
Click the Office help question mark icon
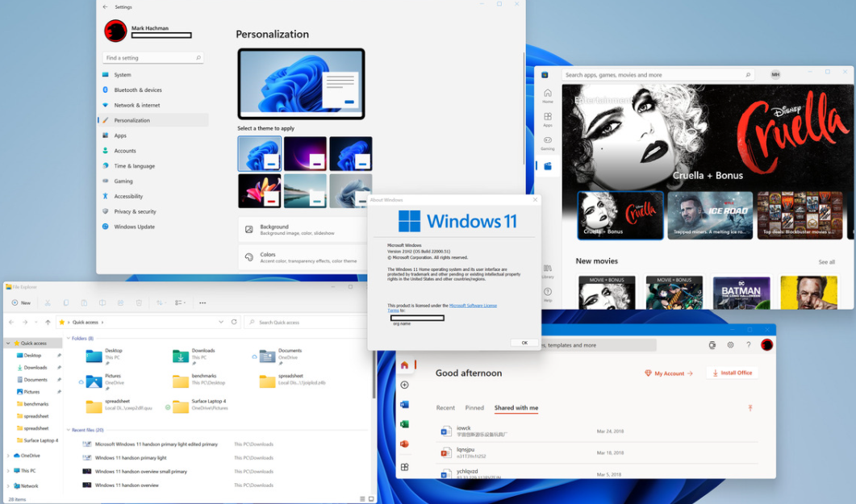[x=749, y=344]
